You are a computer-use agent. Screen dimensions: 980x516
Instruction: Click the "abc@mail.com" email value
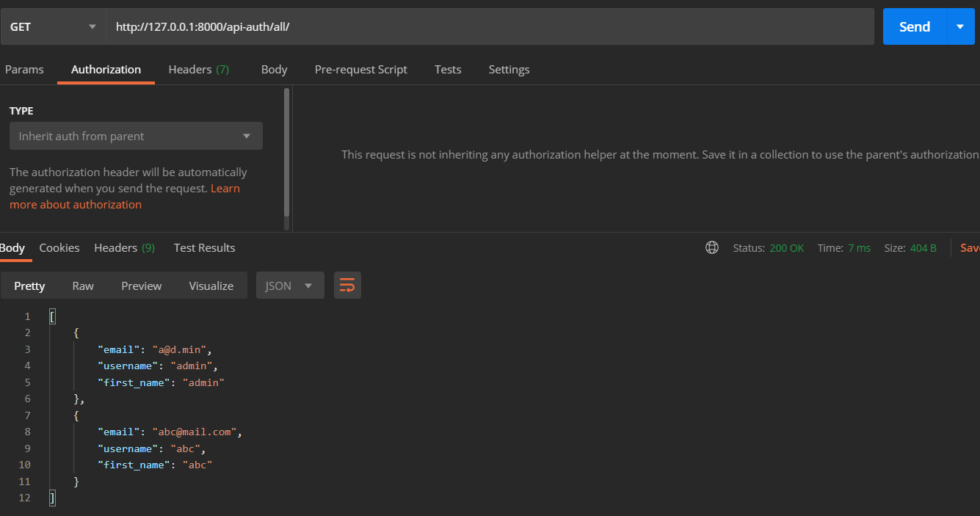point(194,432)
